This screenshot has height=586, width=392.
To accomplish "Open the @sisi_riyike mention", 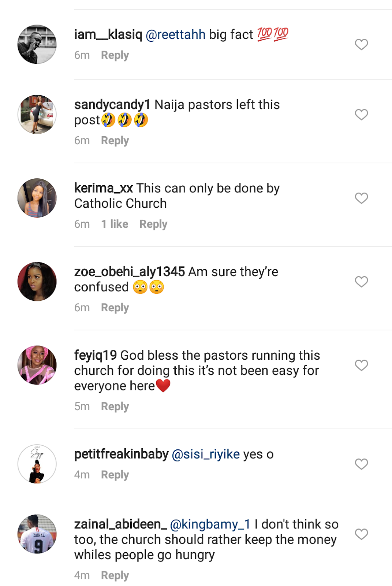I will pos(206,454).
